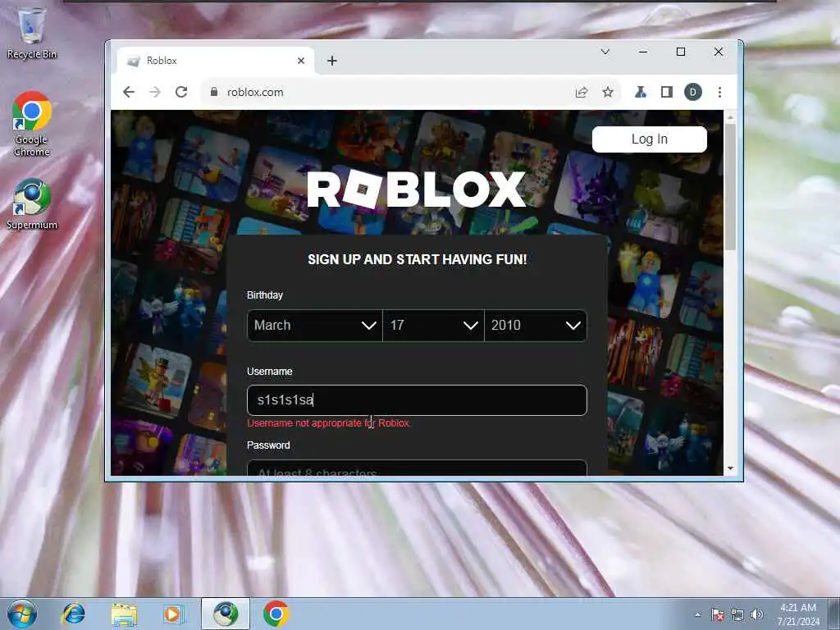840x630 pixels.
Task: Click the Birthday label
Action: [x=265, y=295]
